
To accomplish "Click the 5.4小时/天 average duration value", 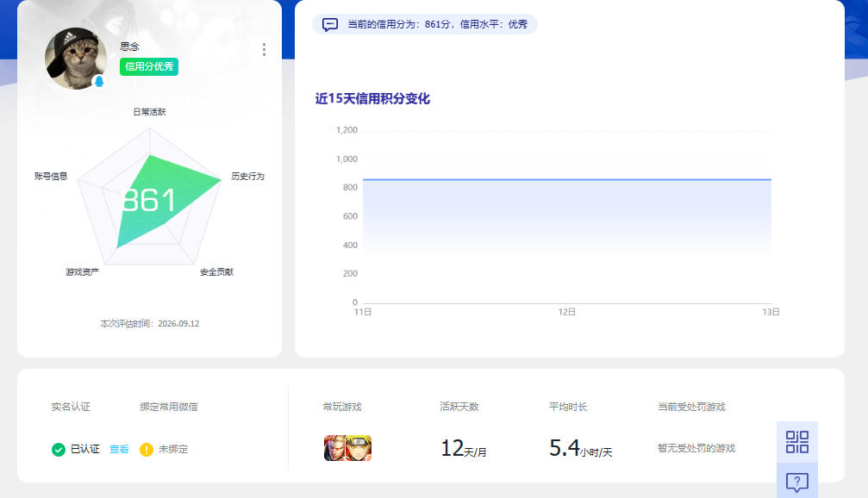I will [x=581, y=448].
